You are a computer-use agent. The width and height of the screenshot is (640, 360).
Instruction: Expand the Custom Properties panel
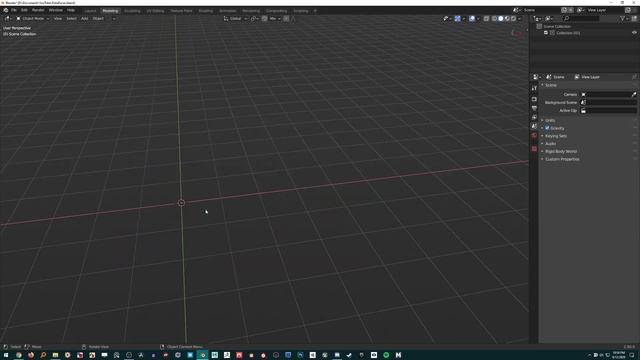(562, 159)
